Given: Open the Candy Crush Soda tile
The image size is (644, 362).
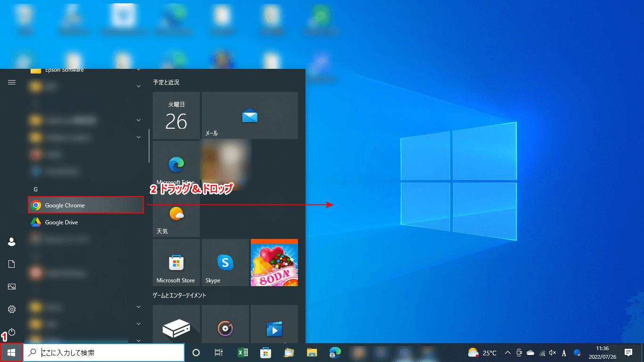Looking at the screenshot, I should coord(274,263).
